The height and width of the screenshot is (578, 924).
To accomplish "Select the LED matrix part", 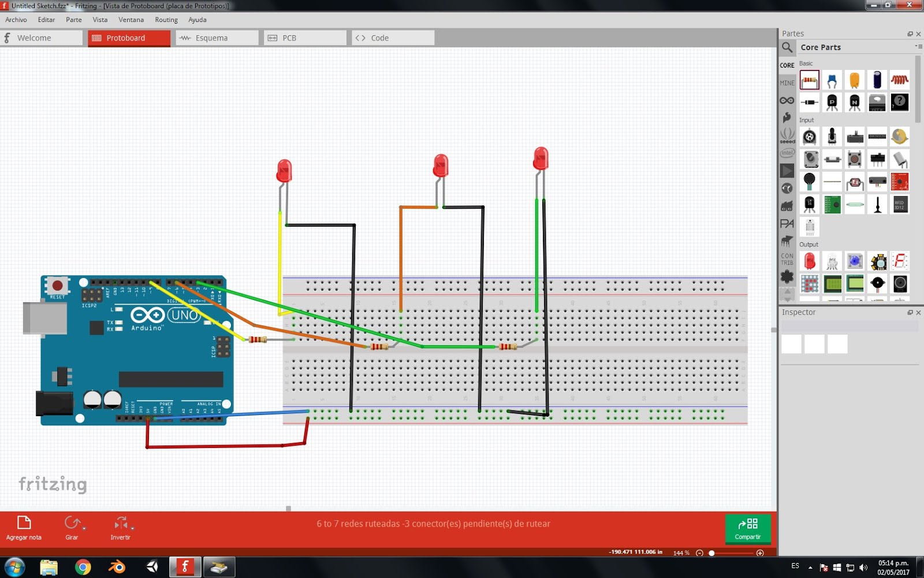I will pos(810,284).
